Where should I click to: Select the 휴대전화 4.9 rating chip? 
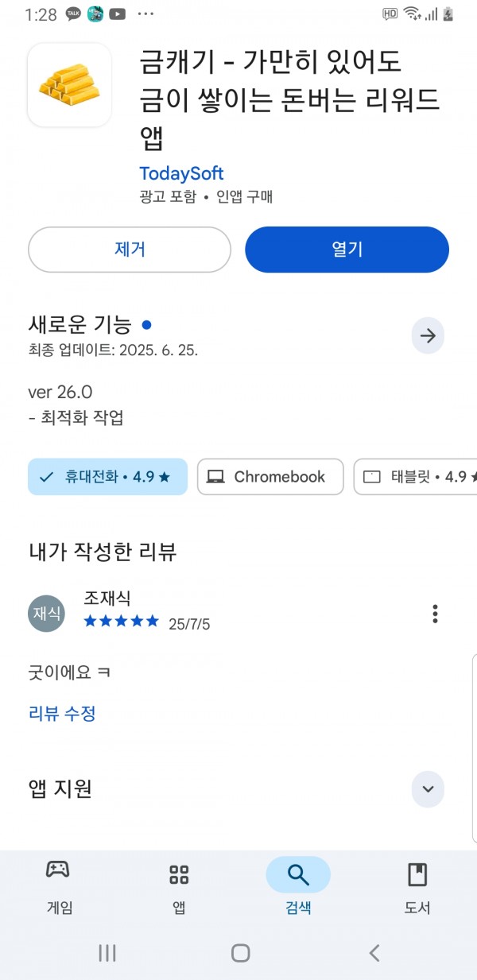click(x=107, y=477)
